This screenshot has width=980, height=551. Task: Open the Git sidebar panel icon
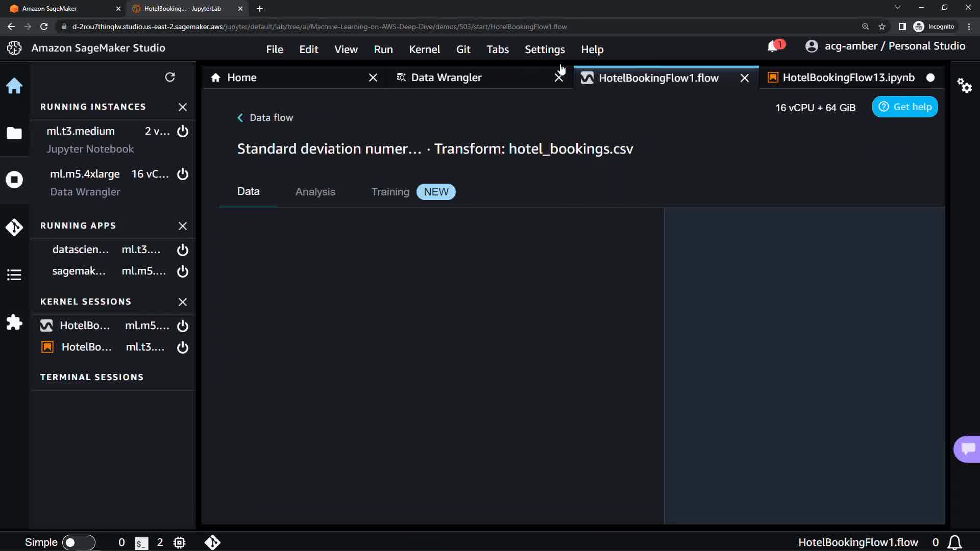[x=14, y=227]
